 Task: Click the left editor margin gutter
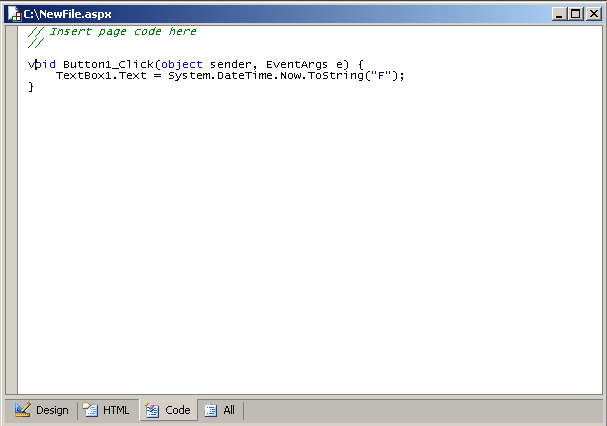[11, 209]
